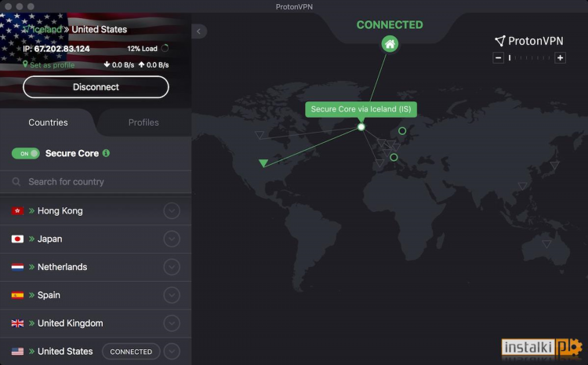Click the Hong Kong flag icon
The image size is (588, 365).
click(x=17, y=210)
